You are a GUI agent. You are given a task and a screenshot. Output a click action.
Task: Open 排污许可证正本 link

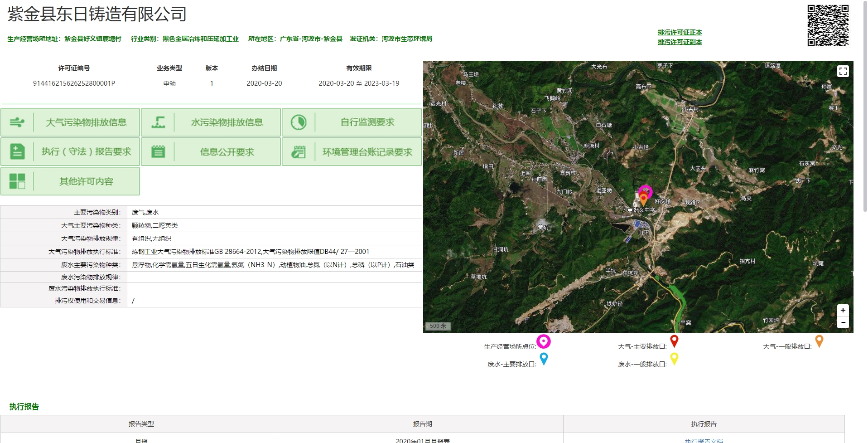[x=680, y=32]
